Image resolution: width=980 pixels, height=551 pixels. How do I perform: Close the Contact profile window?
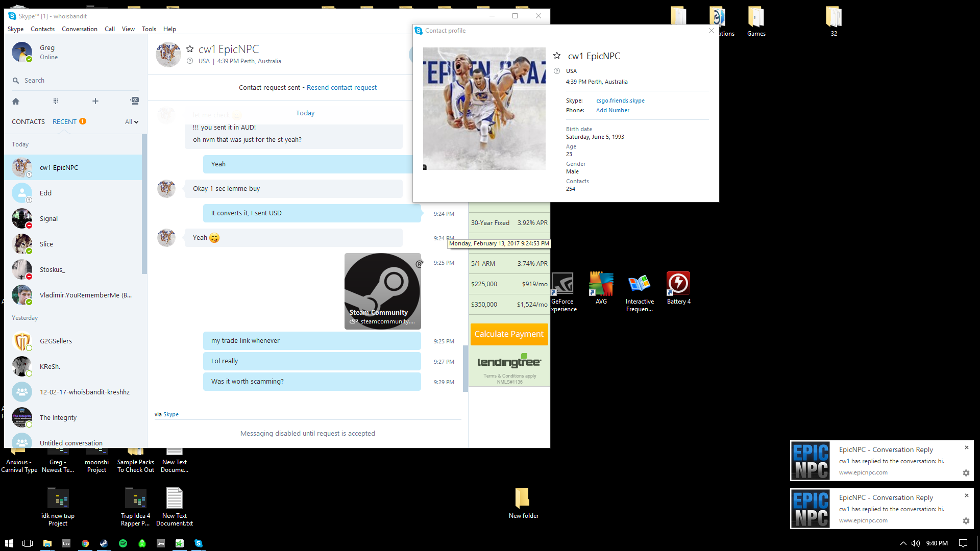coord(712,31)
